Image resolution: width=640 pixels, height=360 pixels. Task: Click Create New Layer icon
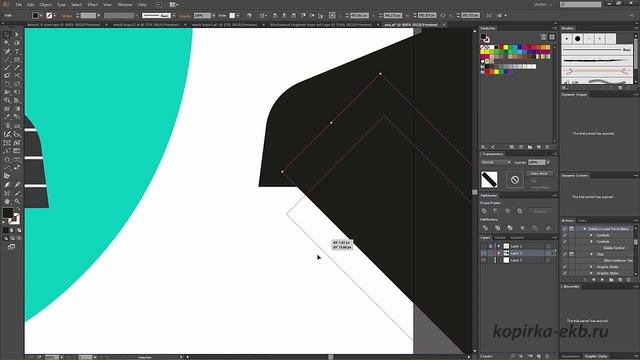tap(539, 356)
